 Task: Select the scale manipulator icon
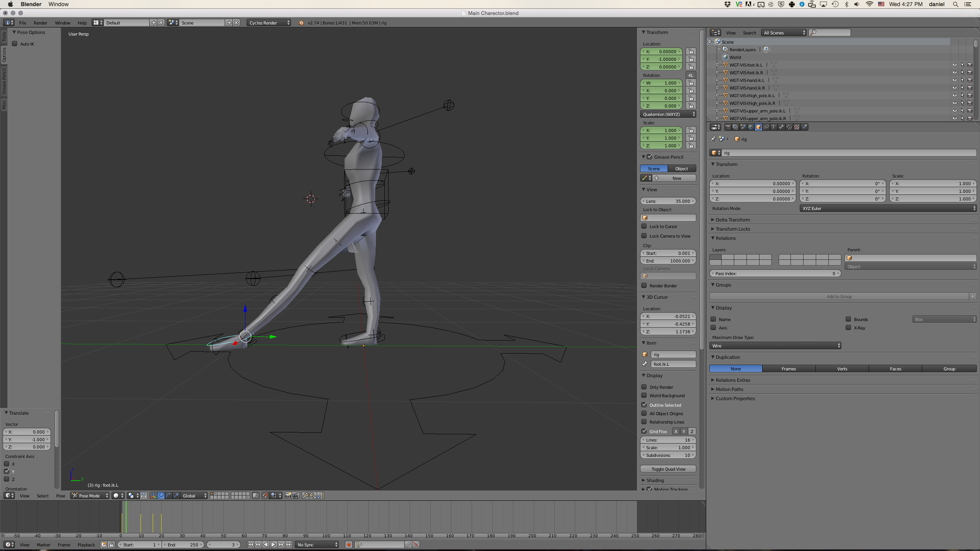click(176, 496)
